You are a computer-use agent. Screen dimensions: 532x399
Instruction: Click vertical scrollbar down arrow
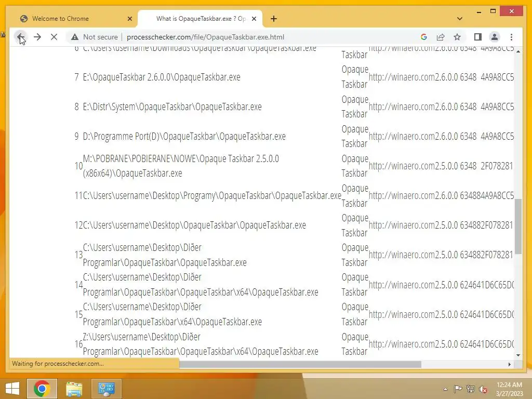point(518,355)
